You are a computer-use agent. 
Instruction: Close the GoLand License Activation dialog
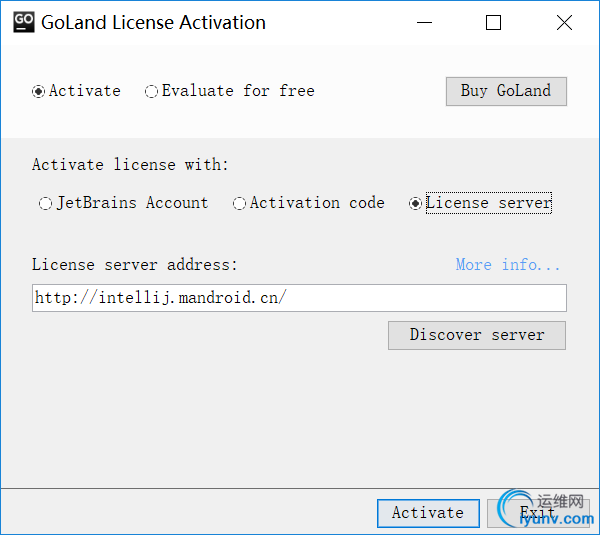click(565, 22)
